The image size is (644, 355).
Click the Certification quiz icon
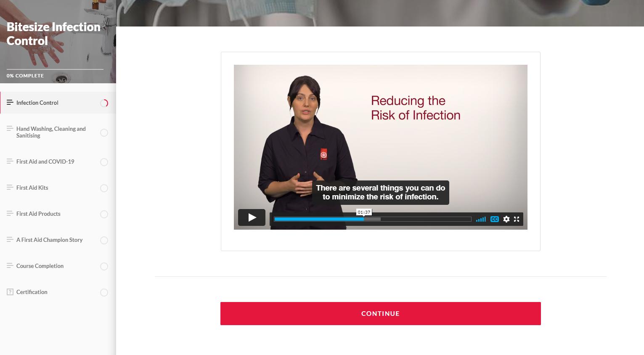point(10,292)
